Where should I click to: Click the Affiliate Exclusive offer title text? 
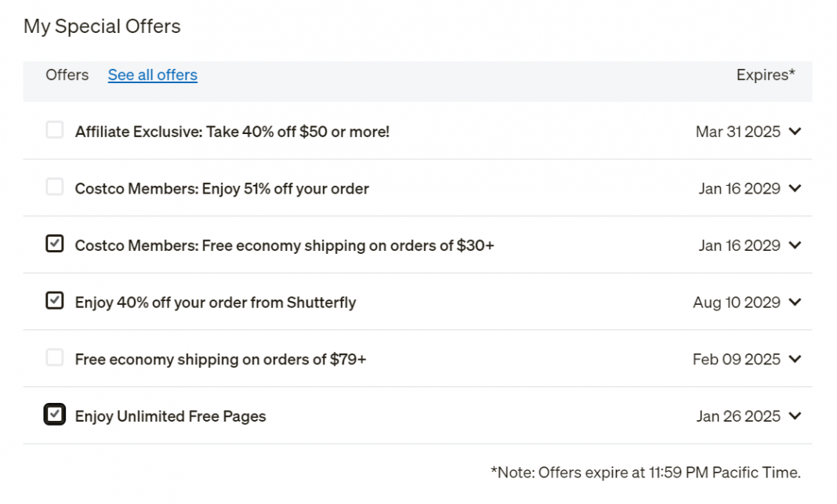click(232, 132)
